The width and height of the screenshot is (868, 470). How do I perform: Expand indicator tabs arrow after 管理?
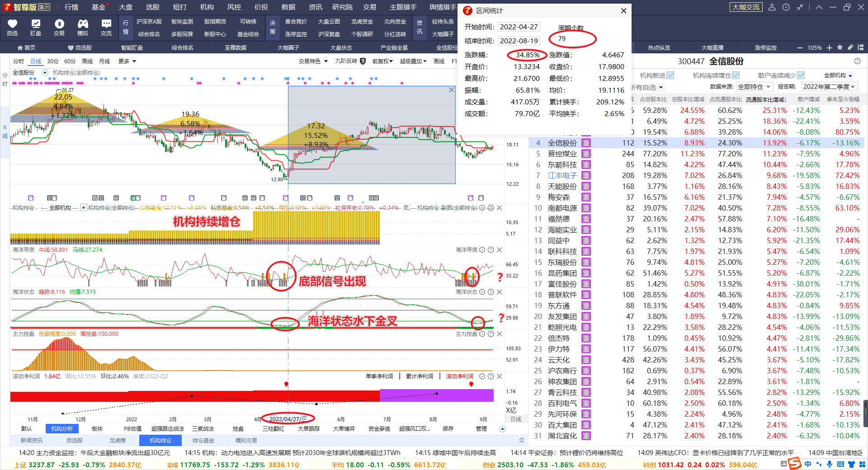(x=502, y=429)
